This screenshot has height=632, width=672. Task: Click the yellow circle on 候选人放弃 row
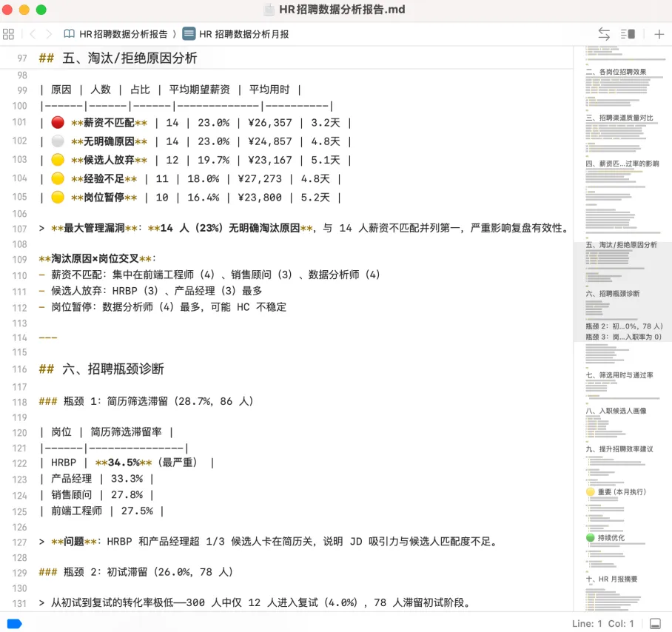[x=58, y=160]
